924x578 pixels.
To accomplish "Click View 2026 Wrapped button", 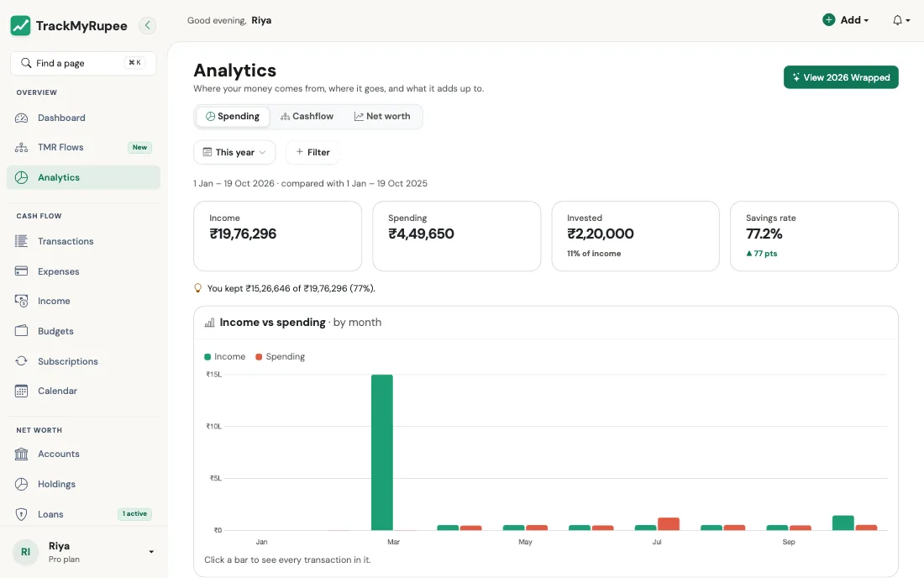I will pos(841,77).
